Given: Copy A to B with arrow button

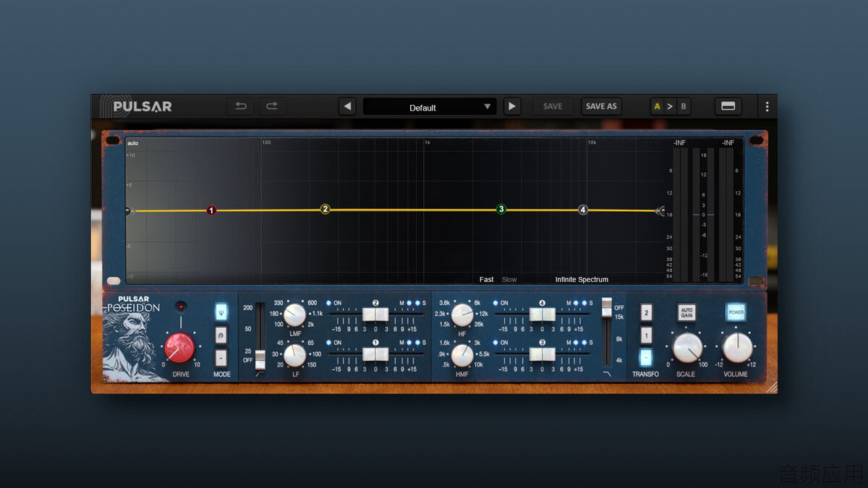Looking at the screenshot, I should tap(670, 107).
